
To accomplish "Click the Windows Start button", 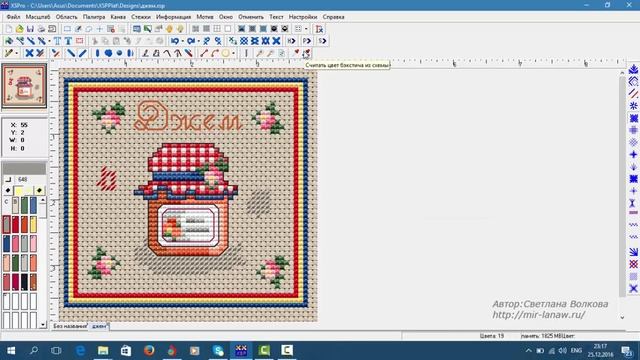I will 11,351.
